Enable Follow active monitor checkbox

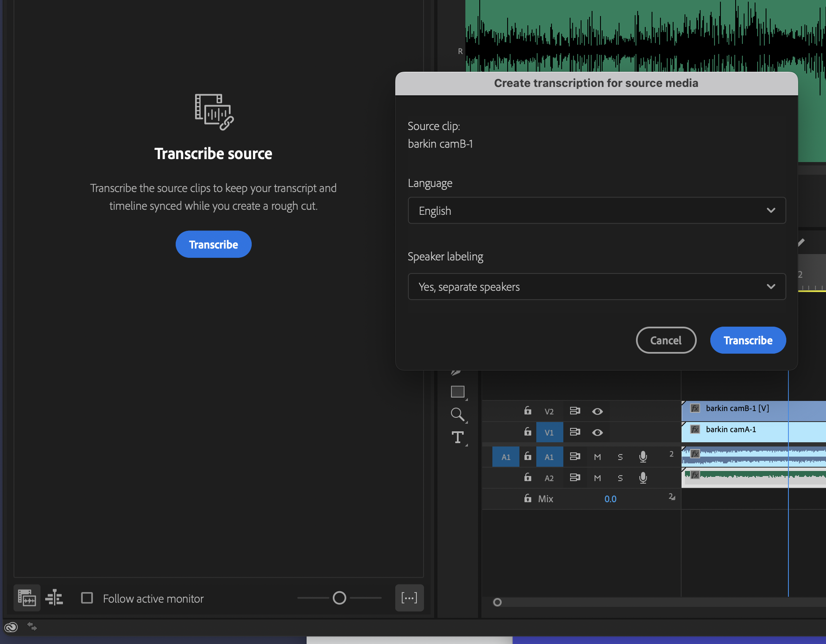(x=87, y=598)
